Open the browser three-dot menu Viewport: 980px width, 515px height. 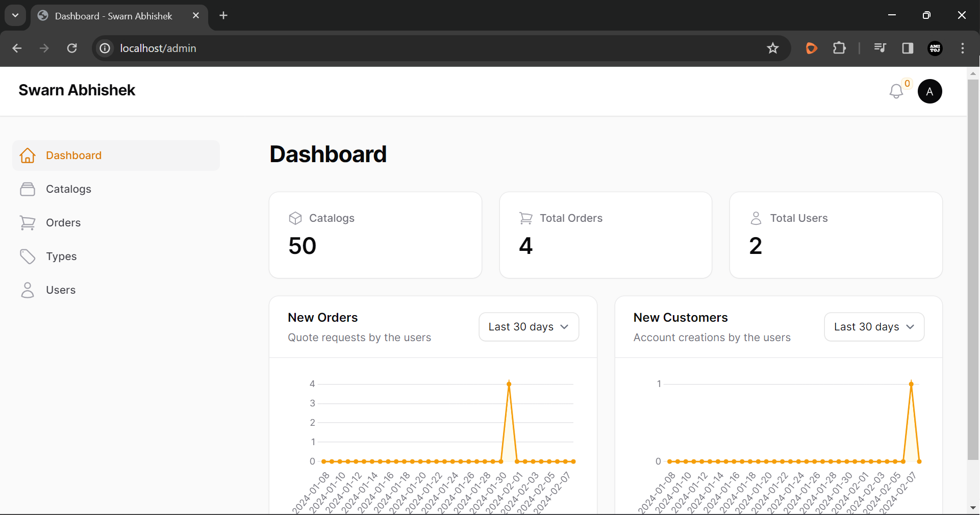(963, 48)
